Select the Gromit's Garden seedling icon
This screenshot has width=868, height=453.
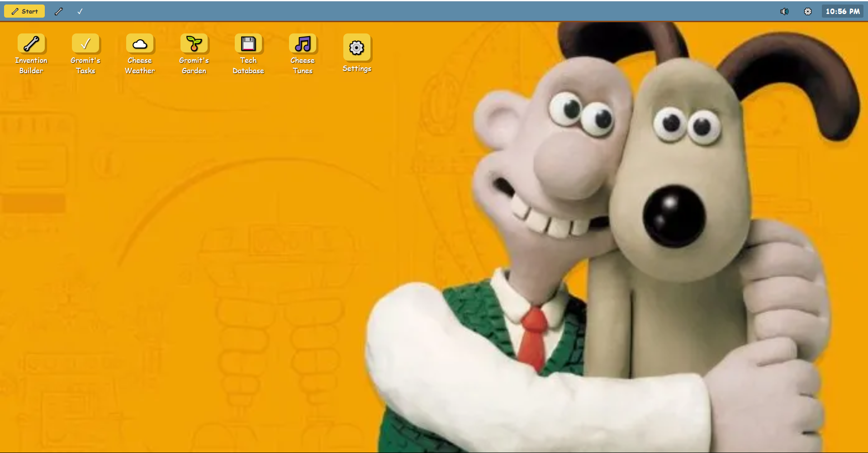pos(194,44)
